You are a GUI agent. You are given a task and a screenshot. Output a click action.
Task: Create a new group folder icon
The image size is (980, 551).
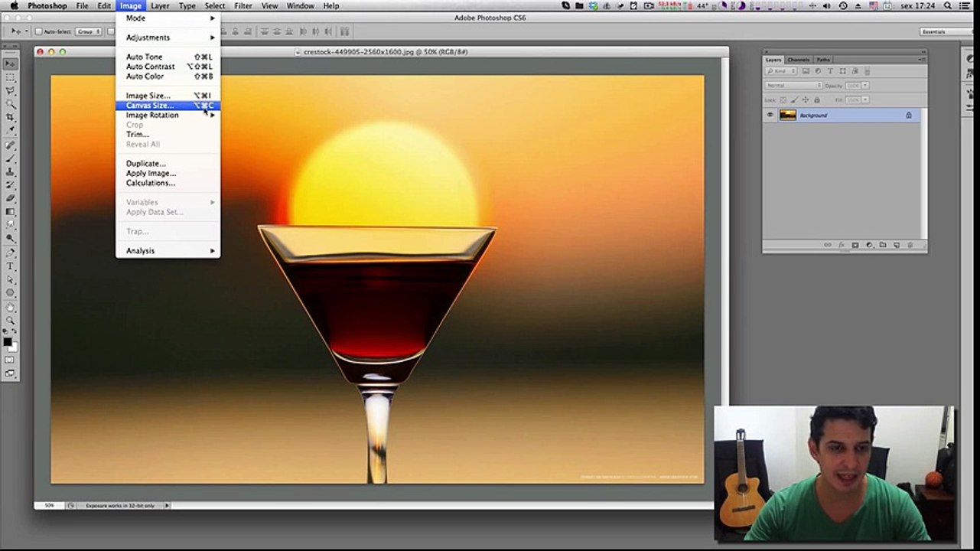(x=882, y=244)
